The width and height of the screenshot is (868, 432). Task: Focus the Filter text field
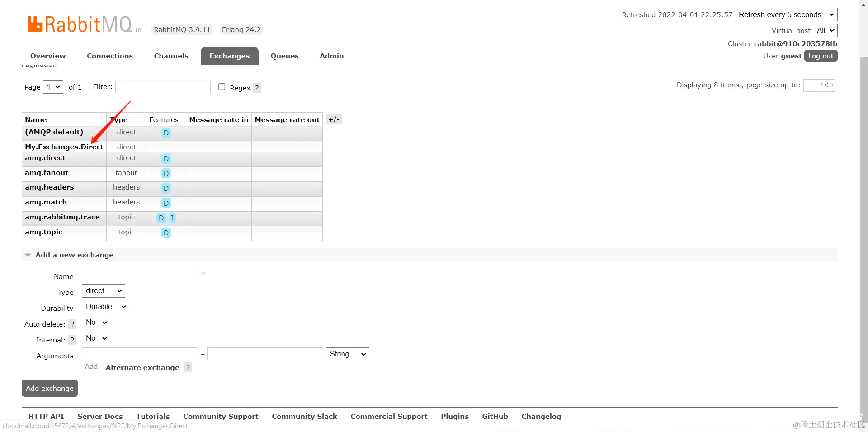(163, 87)
